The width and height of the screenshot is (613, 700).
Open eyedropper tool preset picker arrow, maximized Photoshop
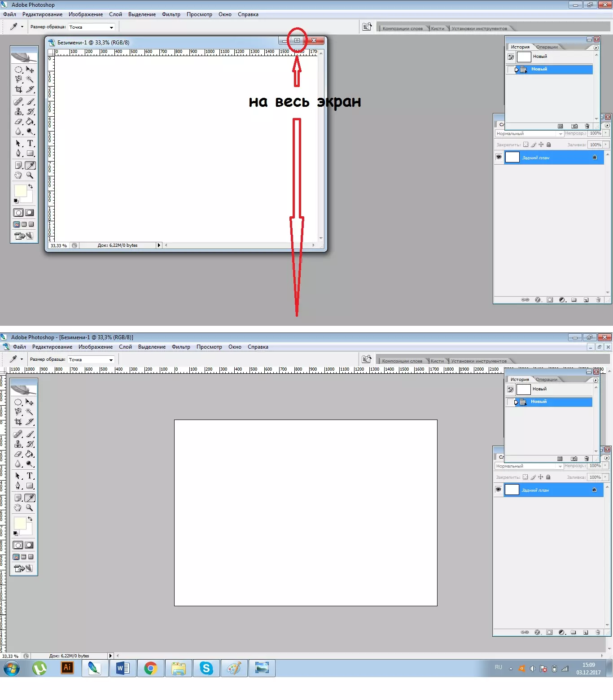pyautogui.click(x=22, y=359)
